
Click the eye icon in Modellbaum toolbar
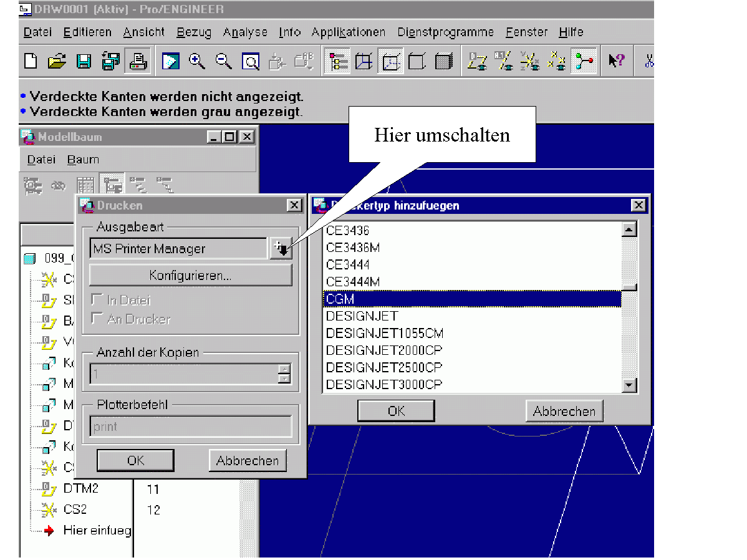[x=59, y=185]
